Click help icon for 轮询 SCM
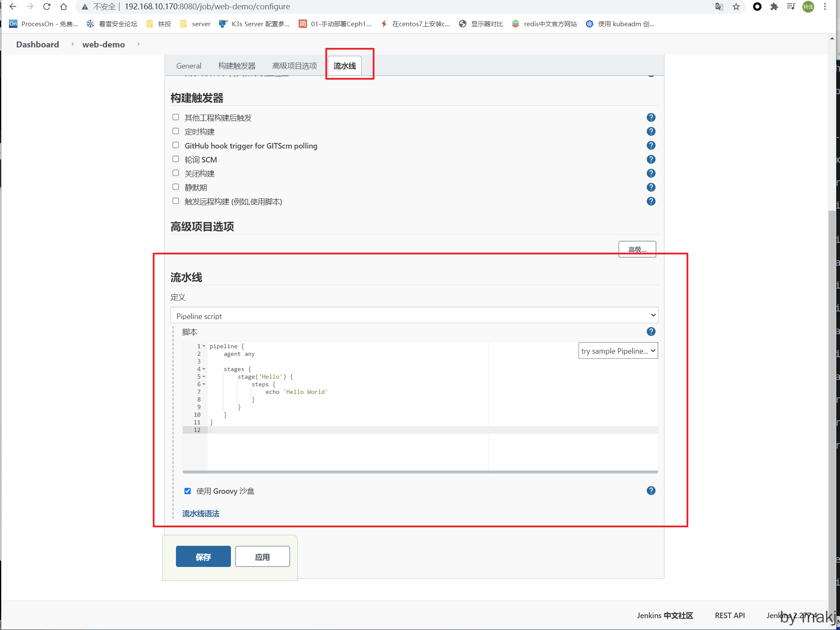The image size is (840, 630). (x=651, y=160)
